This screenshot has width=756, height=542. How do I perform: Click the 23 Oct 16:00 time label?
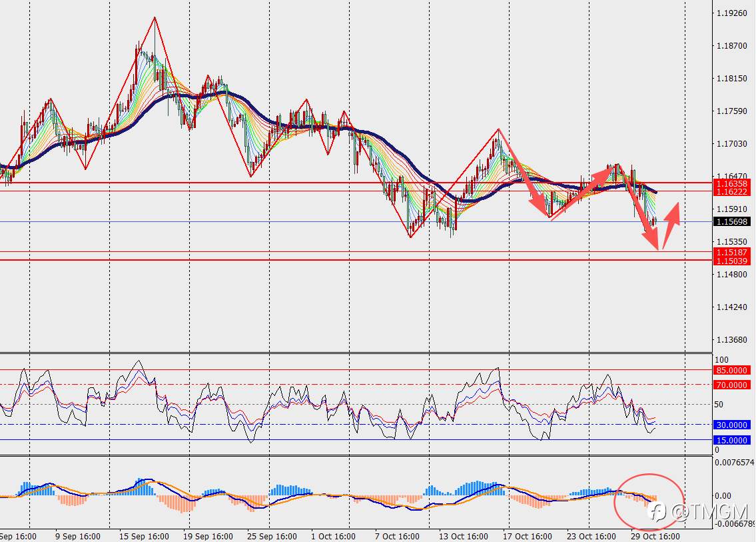(x=591, y=536)
